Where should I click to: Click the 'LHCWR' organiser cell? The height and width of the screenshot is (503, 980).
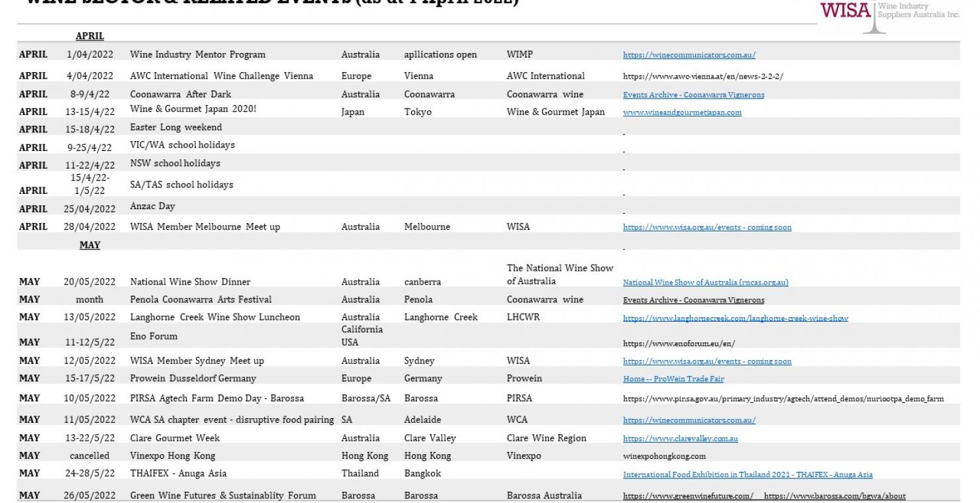(523, 317)
